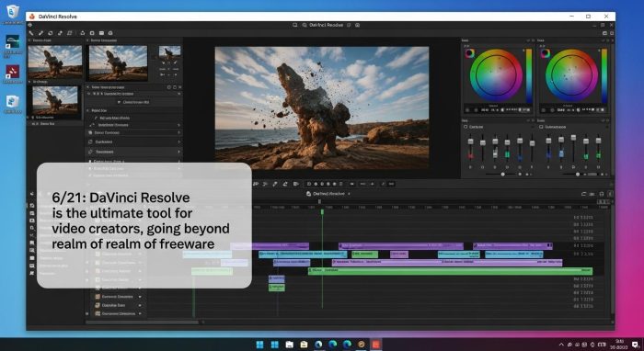Click the pencil icon in the timeline toolbar
This screenshot has height=351, width=644.
275,184
